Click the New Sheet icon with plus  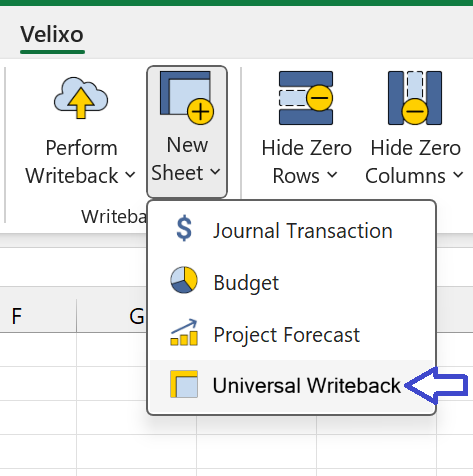[x=187, y=98]
